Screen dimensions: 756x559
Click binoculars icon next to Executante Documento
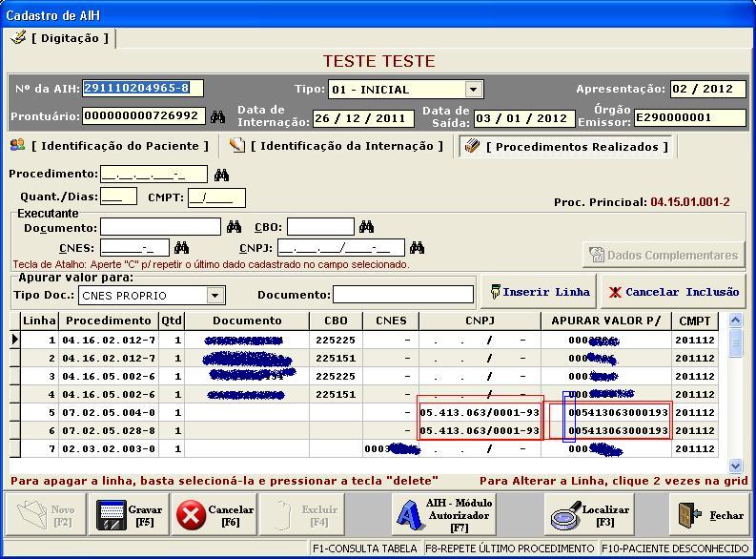(x=235, y=227)
